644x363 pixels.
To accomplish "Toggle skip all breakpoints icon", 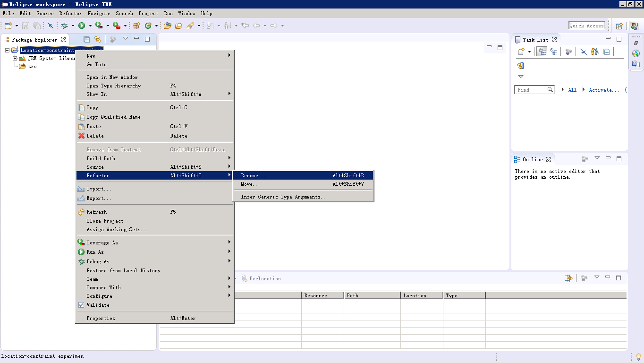I will click(51, 26).
